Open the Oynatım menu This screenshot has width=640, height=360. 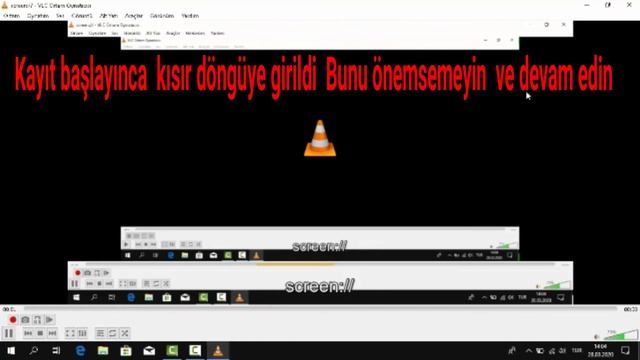coord(38,16)
